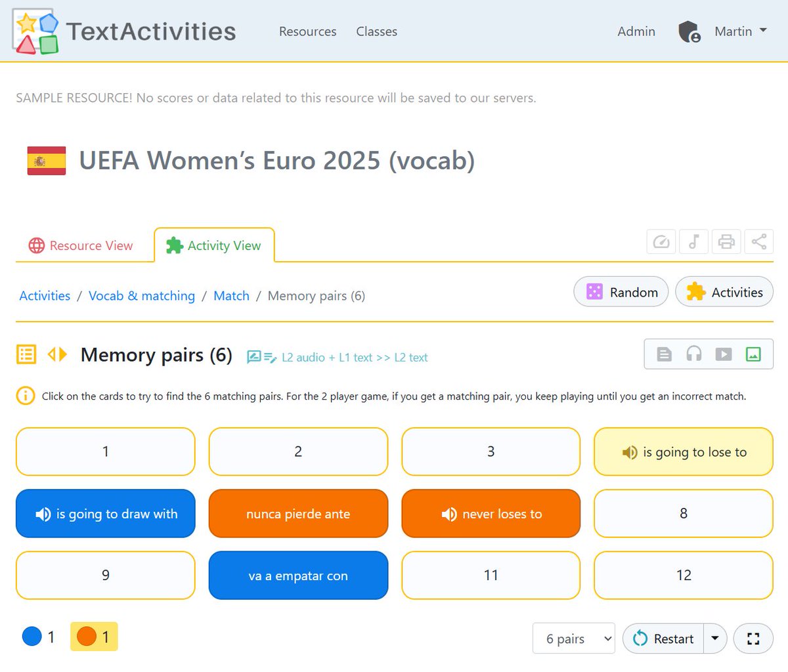Open the 6 pairs dropdown

tap(574, 639)
